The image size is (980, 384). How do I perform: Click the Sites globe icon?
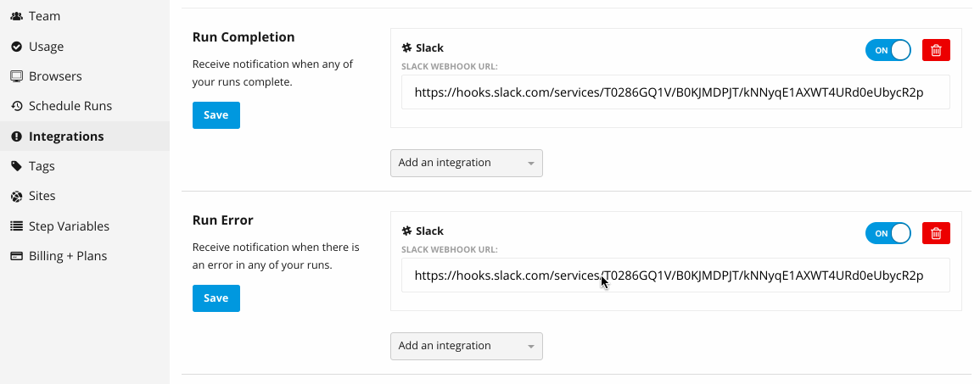17,196
